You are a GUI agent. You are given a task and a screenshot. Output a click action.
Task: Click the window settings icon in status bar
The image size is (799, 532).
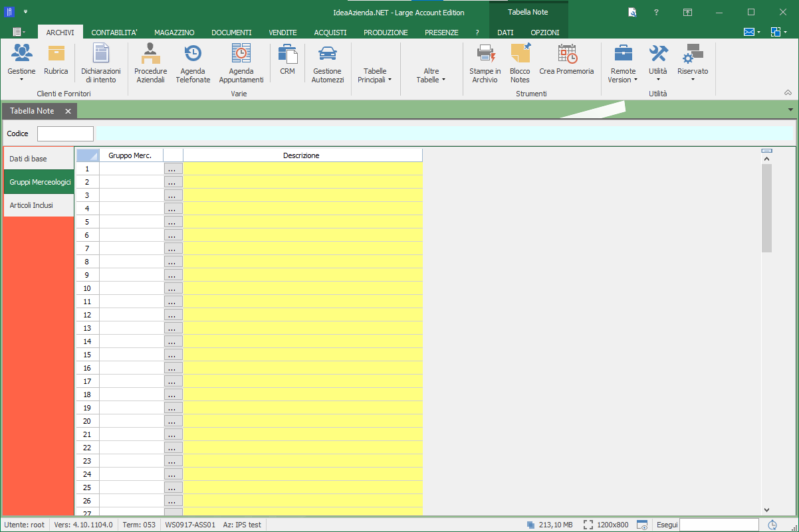(642, 525)
